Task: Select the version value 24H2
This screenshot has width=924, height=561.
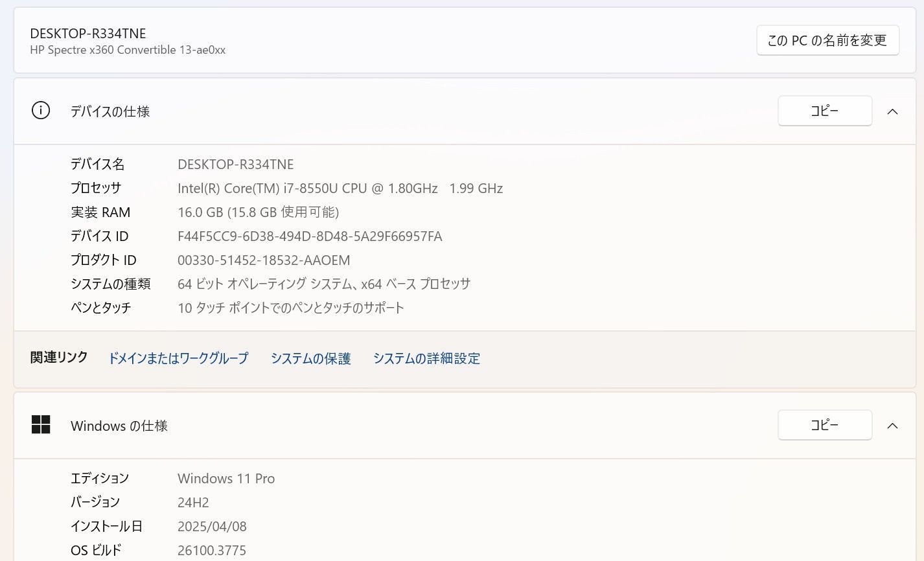Action: (193, 503)
